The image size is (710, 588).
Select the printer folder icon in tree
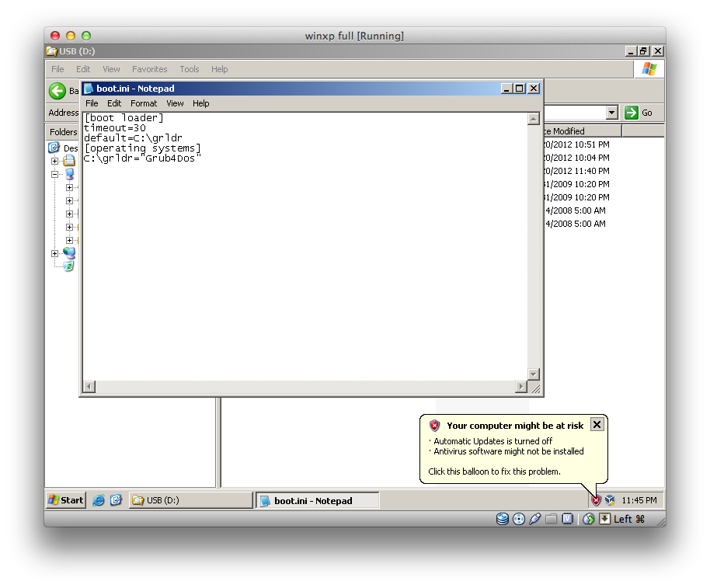tap(69, 161)
